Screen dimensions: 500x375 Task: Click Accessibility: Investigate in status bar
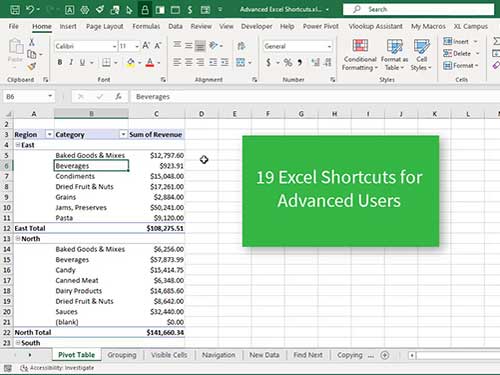pos(57,368)
